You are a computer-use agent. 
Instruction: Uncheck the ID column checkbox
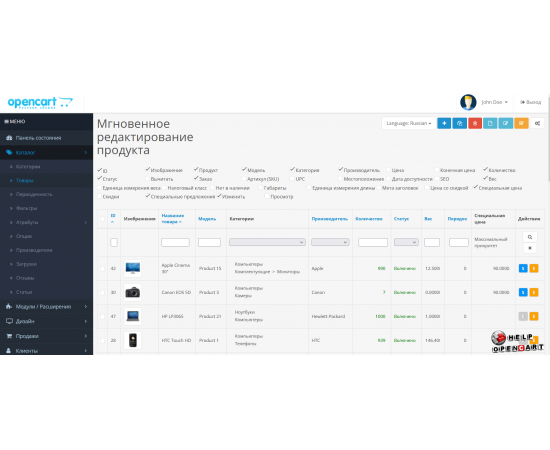pyautogui.click(x=100, y=170)
